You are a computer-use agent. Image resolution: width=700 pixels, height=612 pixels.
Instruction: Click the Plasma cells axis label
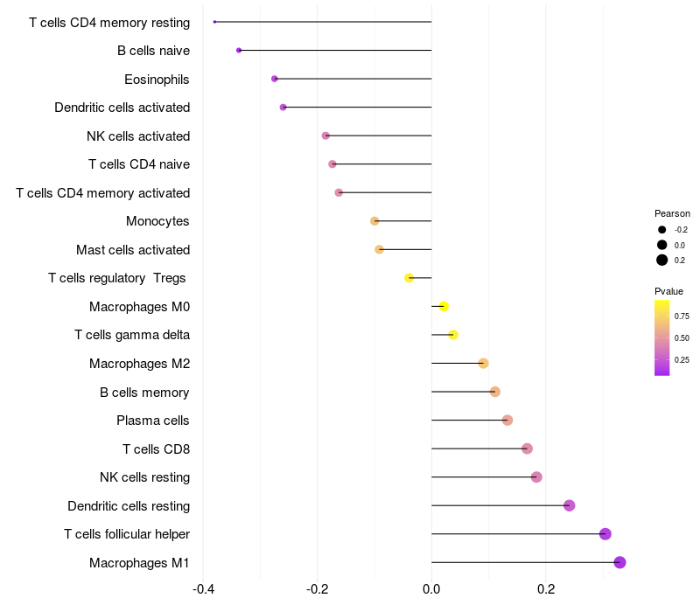tap(153, 421)
